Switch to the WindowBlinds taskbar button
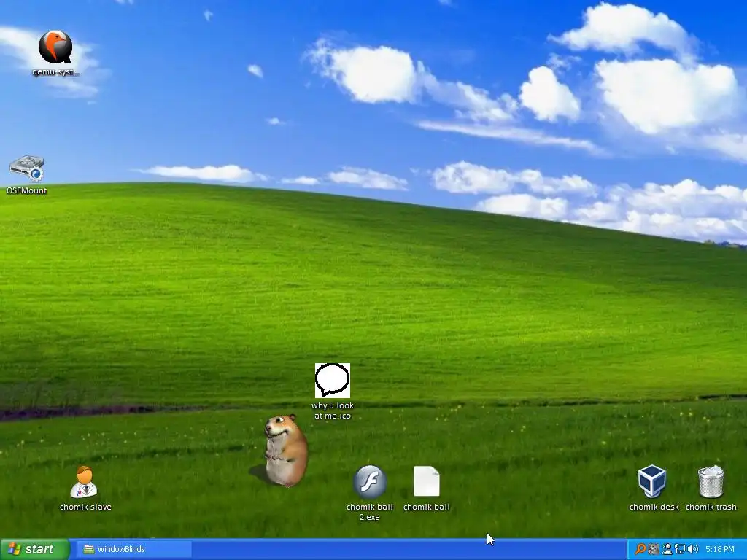 (x=133, y=549)
